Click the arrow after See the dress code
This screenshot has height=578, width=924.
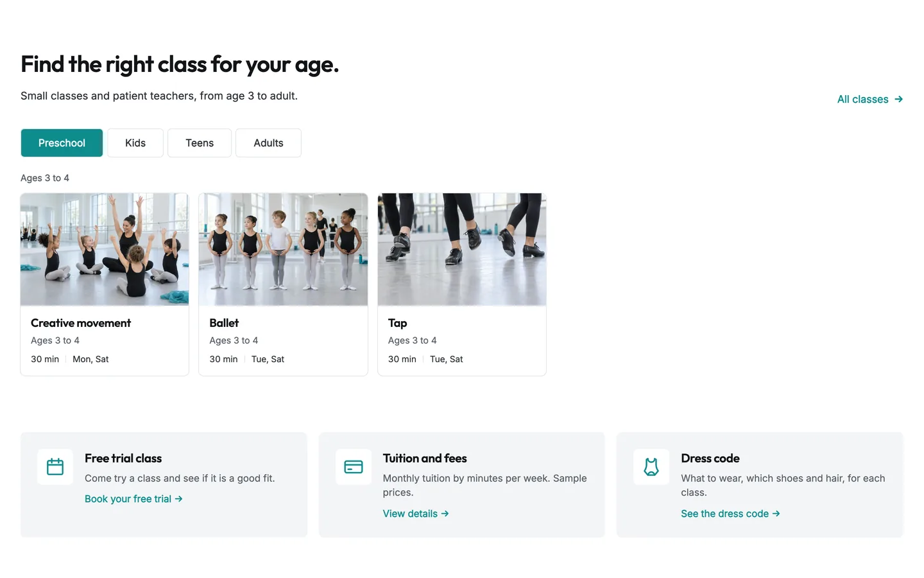tap(776, 514)
